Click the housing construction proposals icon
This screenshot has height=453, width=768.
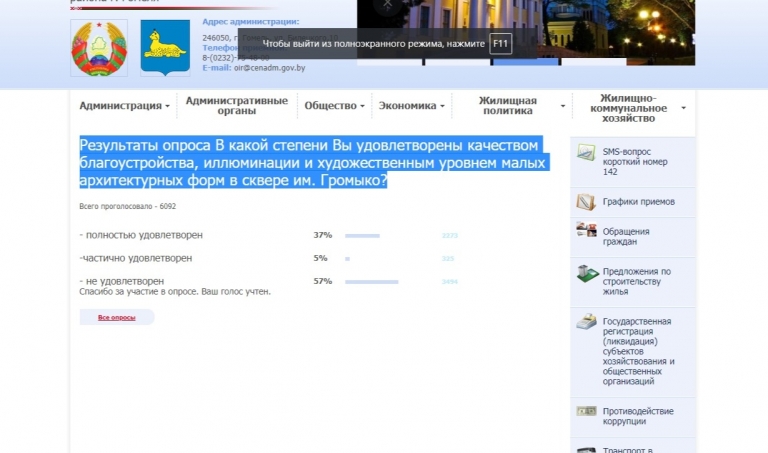coord(586,273)
